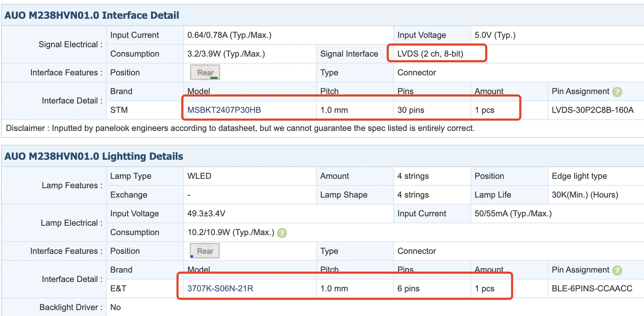Click the Input Voltage label in the Signal Electrical rows
The width and height of the screenshot is (644, 316).
coord(422,35)
